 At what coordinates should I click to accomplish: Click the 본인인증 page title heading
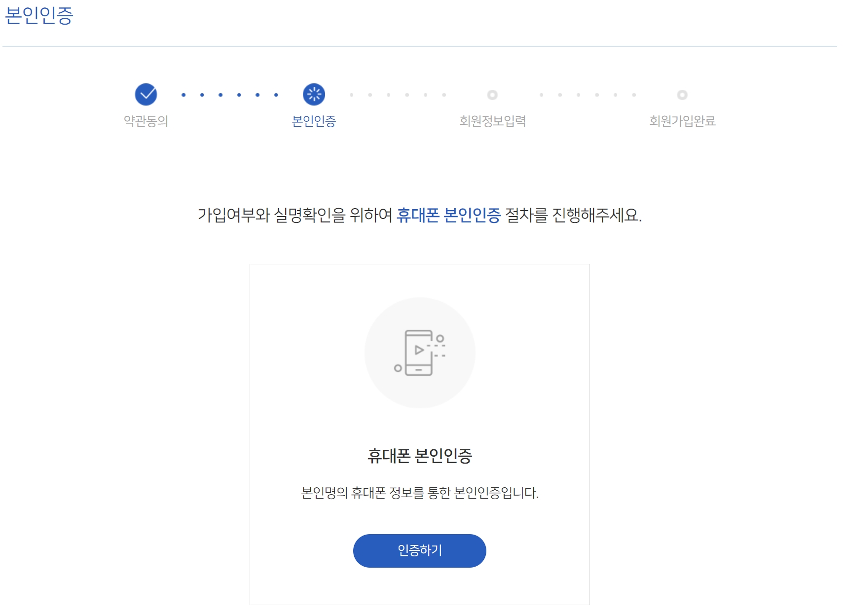click(39, 15)
